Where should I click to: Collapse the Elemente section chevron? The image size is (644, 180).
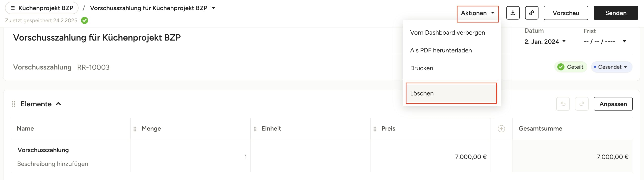pos(58,104)
